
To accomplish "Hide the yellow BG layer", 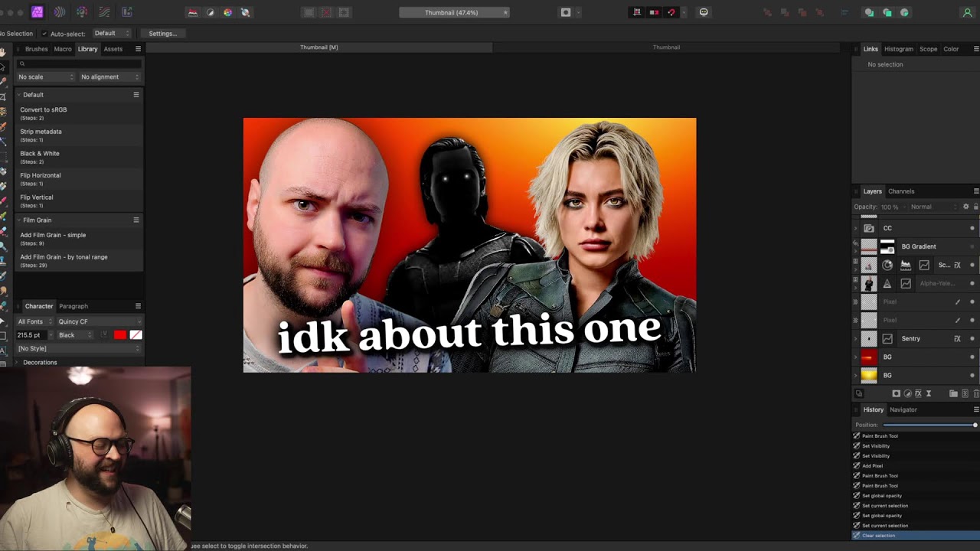I will click(x=972, y=375).
